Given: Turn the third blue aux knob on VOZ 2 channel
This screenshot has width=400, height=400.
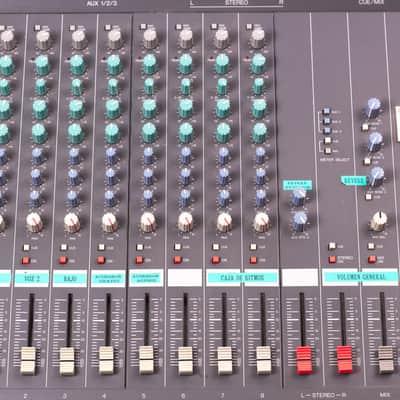Looking at the screenshot, I should [35, 199].
